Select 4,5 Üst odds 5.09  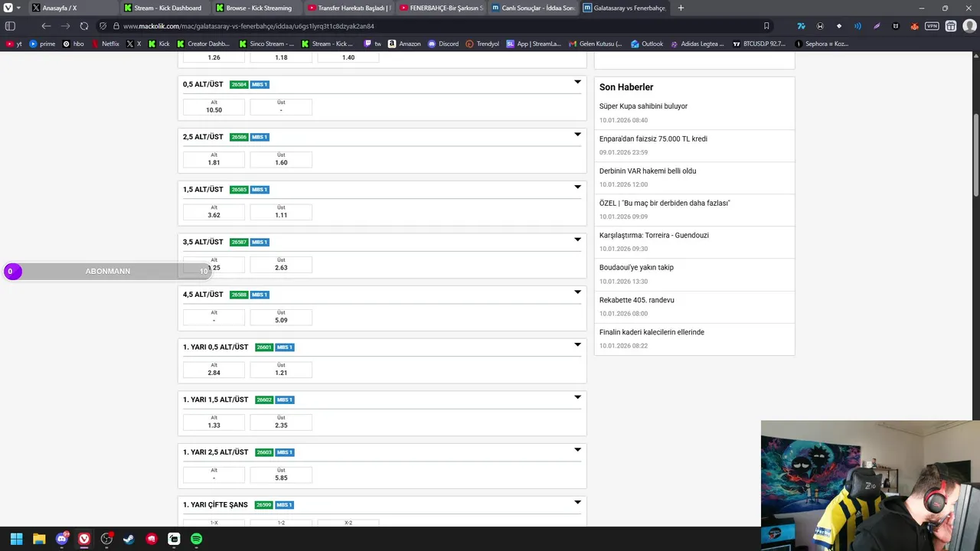(281, 317)
